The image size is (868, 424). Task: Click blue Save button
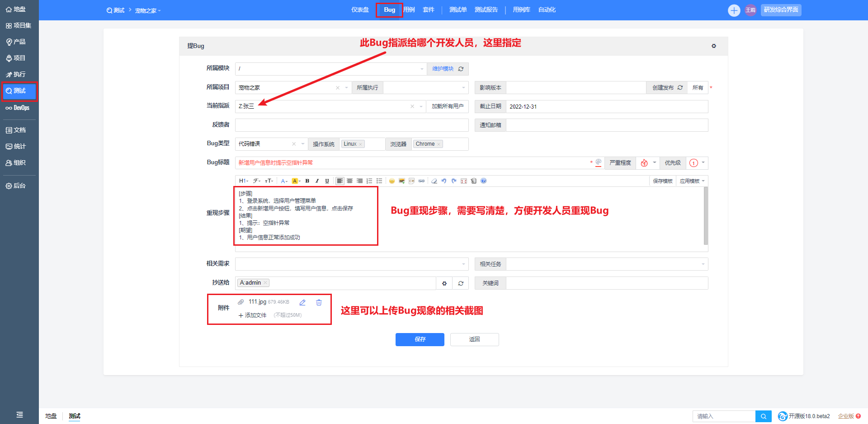coord(420,339)
